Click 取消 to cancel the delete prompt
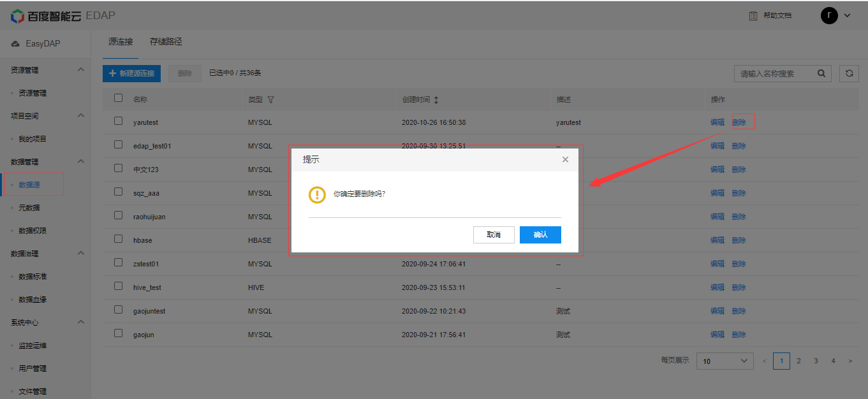Screen dimensions: 868x399 click(494, 235)
